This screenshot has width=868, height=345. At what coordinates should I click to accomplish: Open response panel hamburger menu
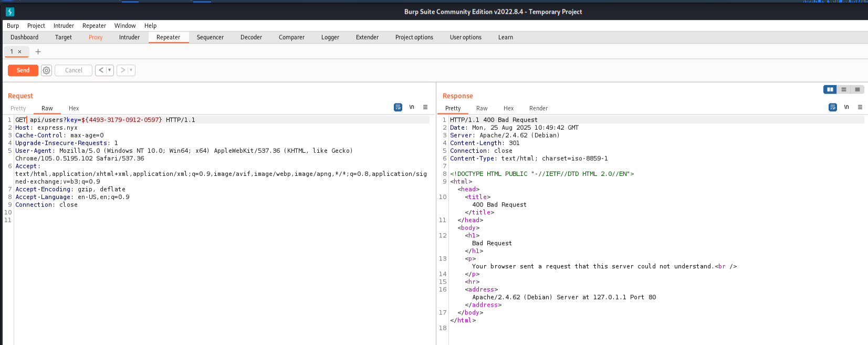click(860, 107)
